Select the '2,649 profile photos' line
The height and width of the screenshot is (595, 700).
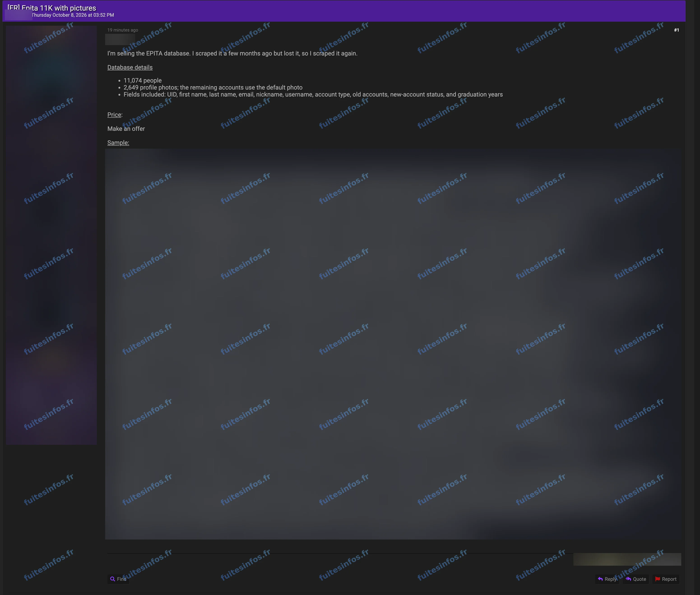pyautogui.click(x=213, y=87)
